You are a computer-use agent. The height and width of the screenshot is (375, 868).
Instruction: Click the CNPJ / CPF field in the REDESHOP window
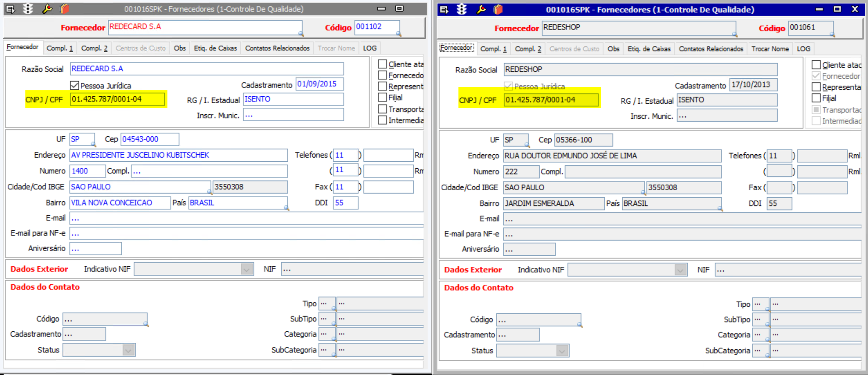(x=551, y=100)
